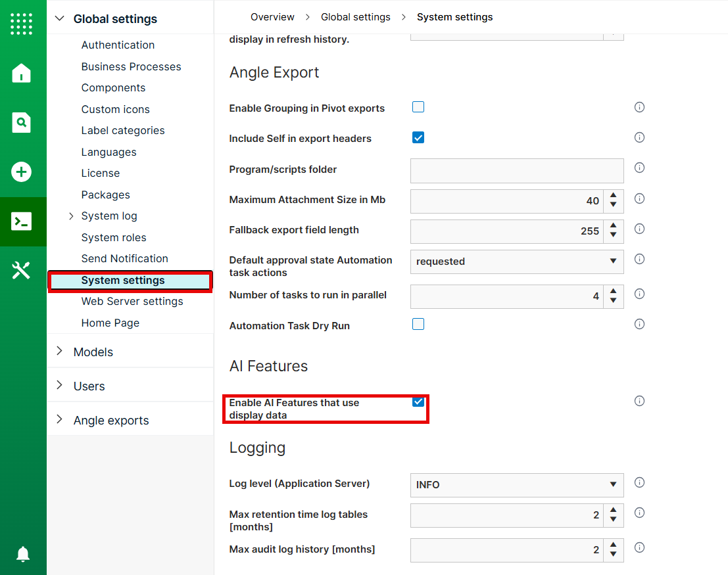728x575 pixels.
Task: Toggle Automation Task Dry Run checkbox
Action: click(418, 324)
